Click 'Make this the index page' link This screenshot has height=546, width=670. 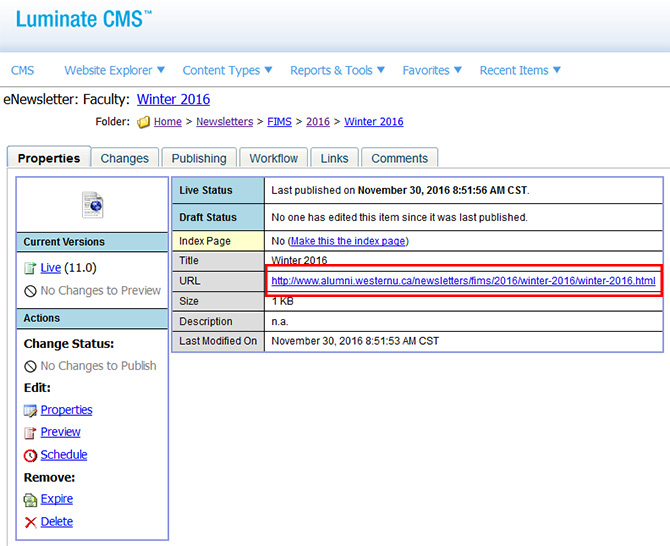tap(348, 241)
